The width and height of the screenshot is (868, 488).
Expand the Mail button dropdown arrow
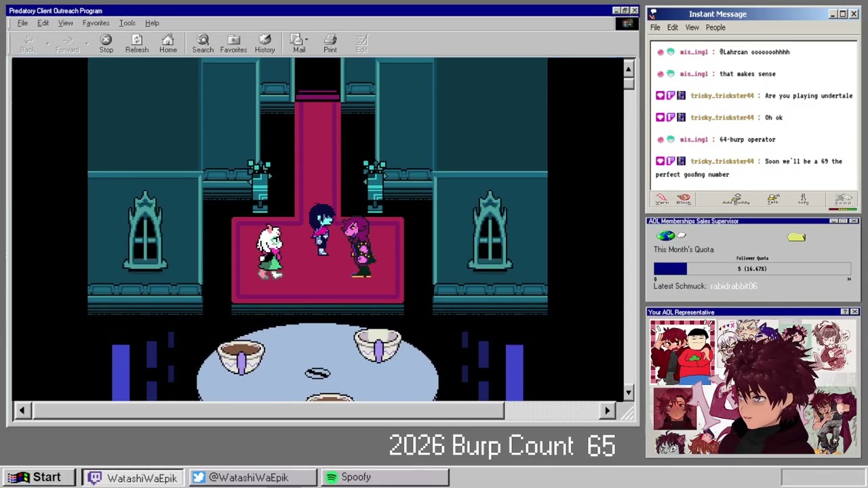[307, 40]
